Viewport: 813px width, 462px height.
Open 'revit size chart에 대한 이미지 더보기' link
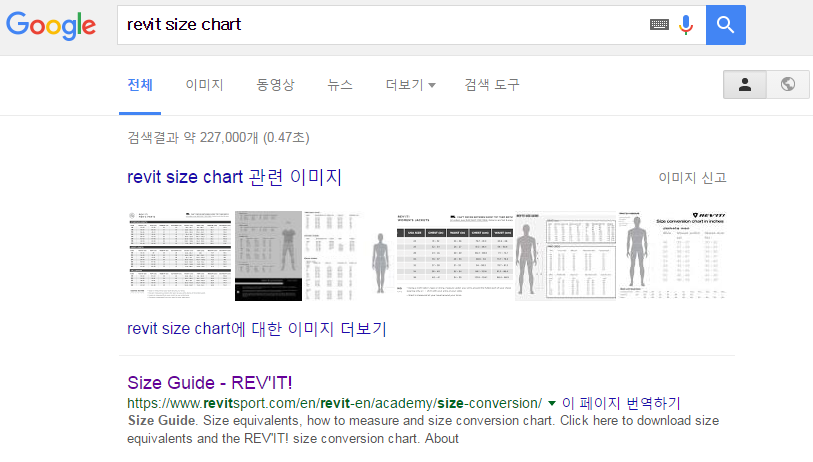tap(257, 329)
